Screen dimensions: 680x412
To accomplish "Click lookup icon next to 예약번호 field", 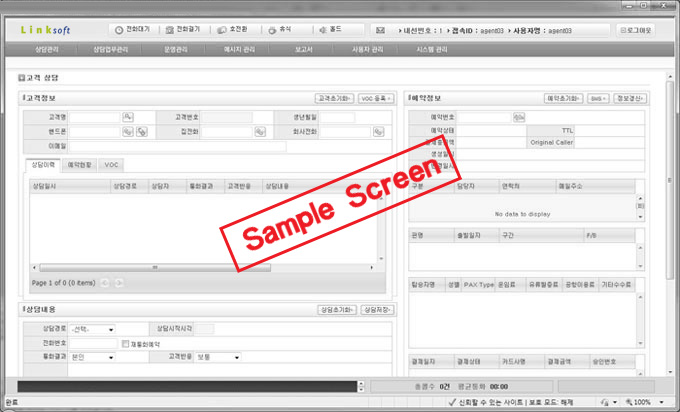I will point(518,117).
